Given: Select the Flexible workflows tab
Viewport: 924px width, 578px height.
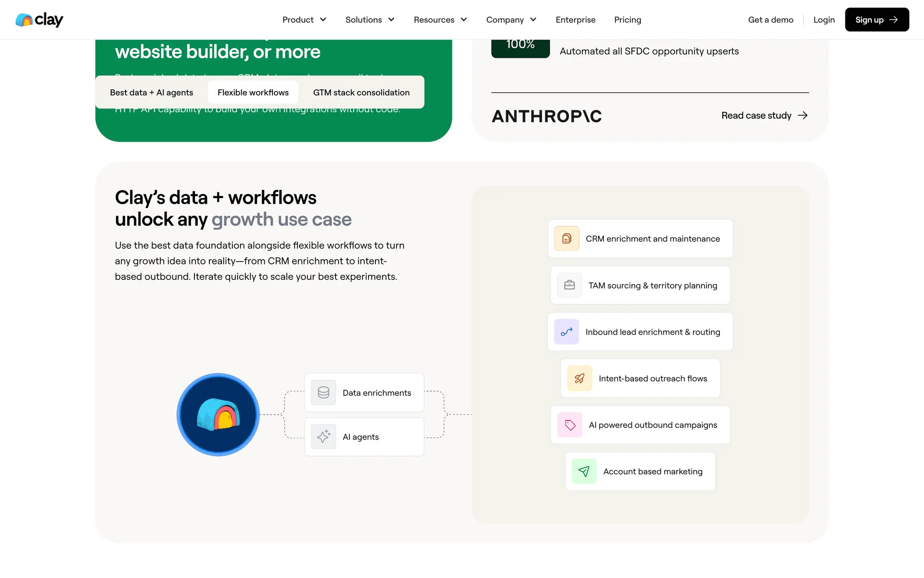Looking at the screenshot, I should click(x=253, y=92).
